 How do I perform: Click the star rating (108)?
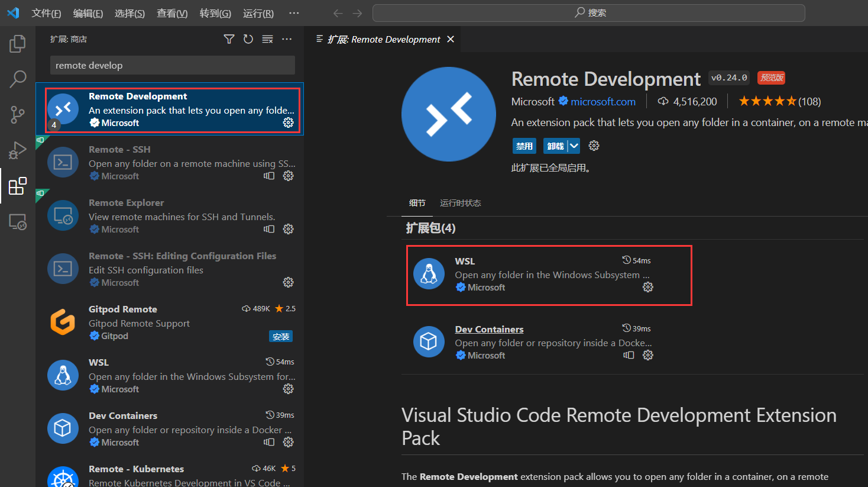point(780,101)
